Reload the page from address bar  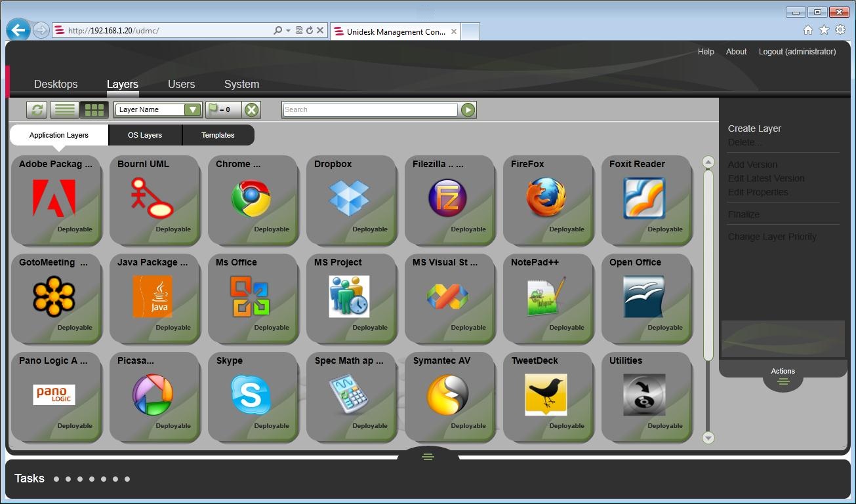(x=310, y=31)
